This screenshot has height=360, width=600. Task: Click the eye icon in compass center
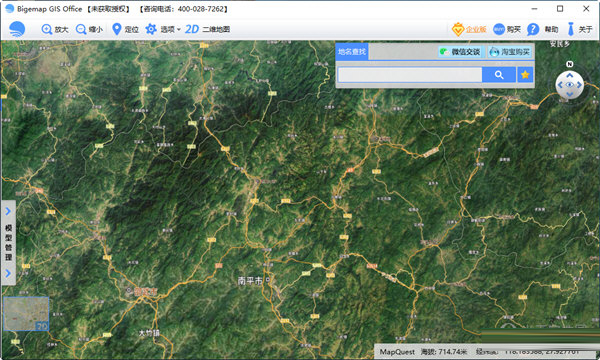click(x=569, y=85)
